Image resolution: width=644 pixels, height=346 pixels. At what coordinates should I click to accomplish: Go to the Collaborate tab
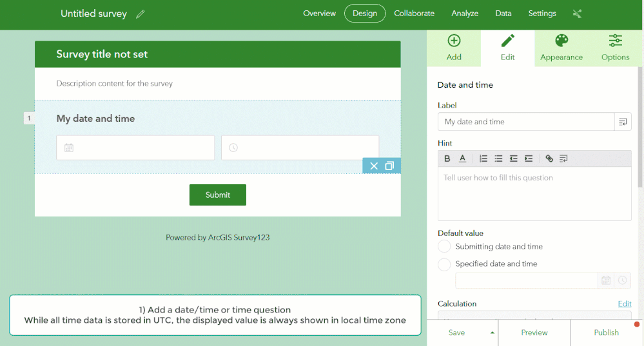point(414,13)
